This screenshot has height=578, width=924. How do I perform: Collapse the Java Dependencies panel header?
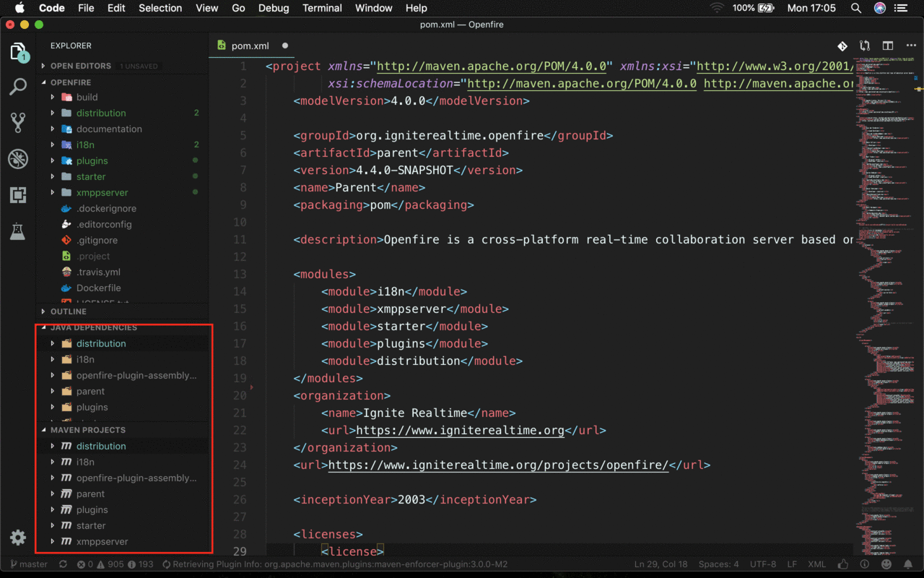click(x=93, y=328)
